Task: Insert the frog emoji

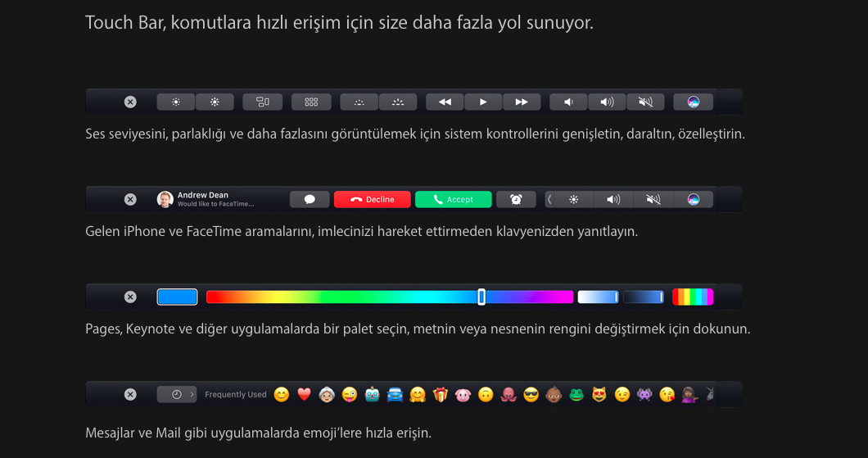Action: pos(576,394)
